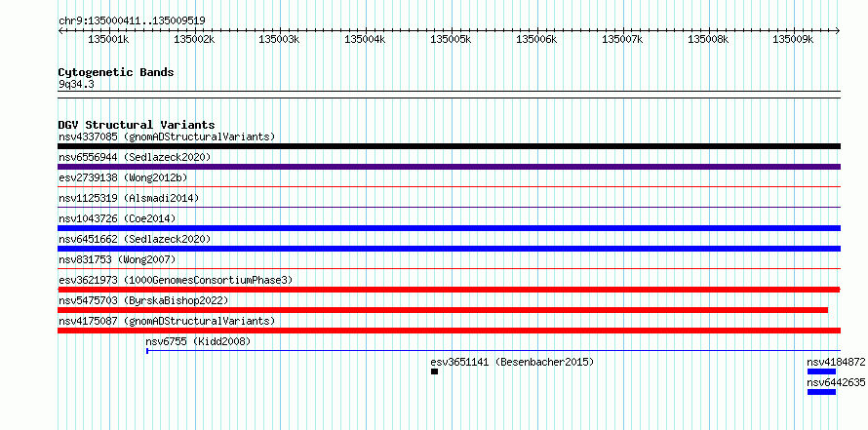The height and width of the screenshot is (430, 868).
Task: Click the nsv831753 Wong2007 label
Action: (x=117, y=259)
